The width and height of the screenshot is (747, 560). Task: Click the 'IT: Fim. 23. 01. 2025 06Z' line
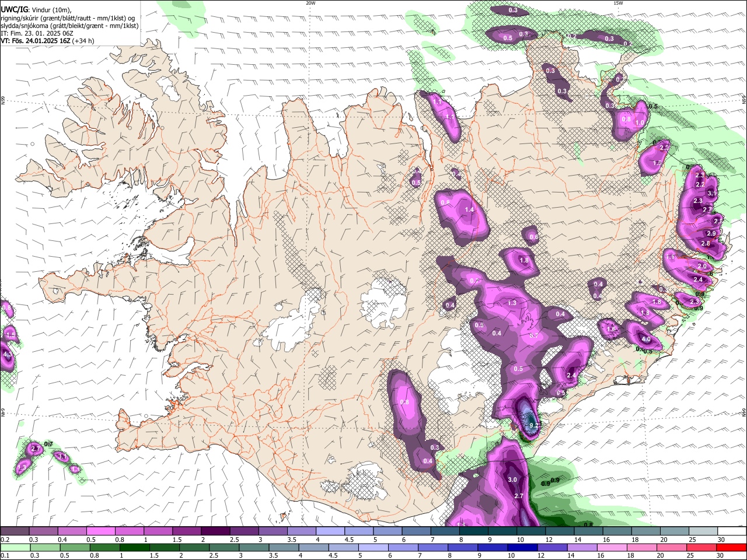coord(37,33)
